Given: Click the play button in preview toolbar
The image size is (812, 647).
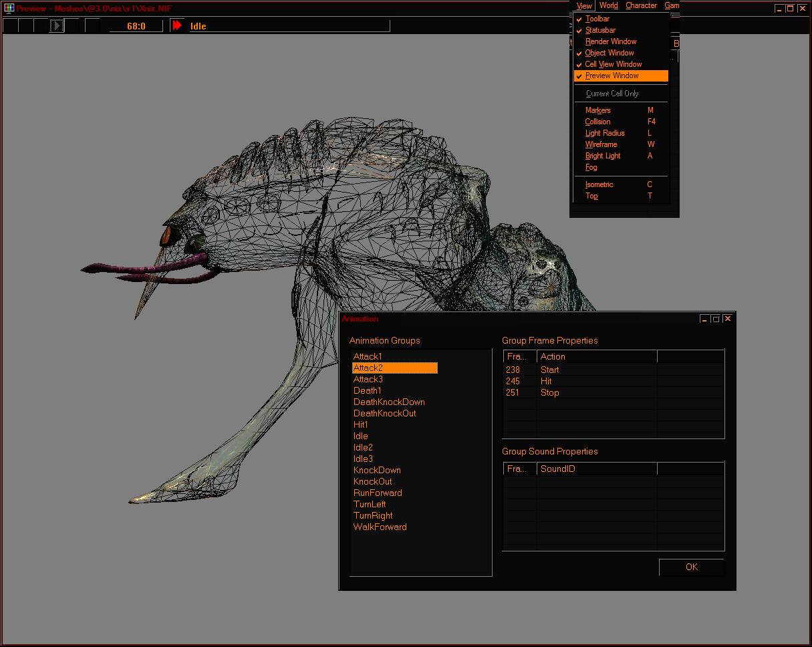Looking at the screenshot, I should click(x=57, y=26).
